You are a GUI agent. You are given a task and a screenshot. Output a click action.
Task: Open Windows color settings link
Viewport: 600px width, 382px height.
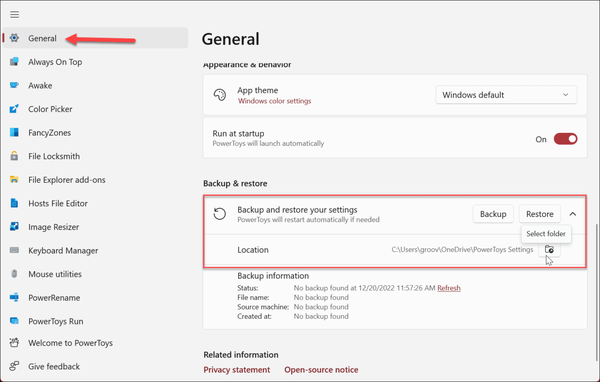[x=274, y=101]
